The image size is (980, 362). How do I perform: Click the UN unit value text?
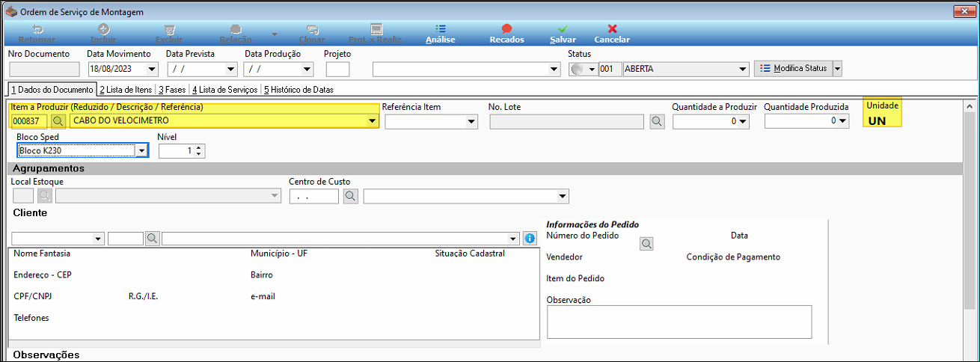(x=877, y=120)
